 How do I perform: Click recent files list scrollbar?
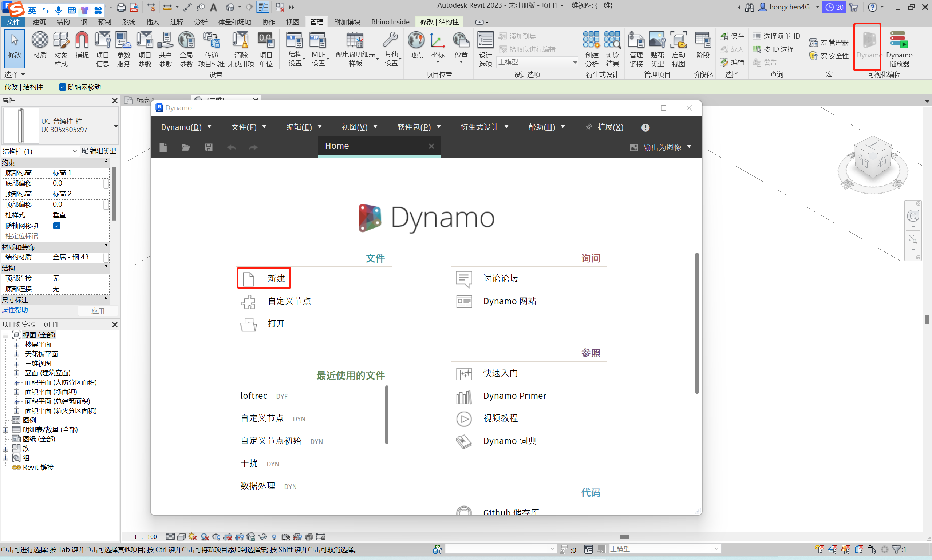click(387, 415)
